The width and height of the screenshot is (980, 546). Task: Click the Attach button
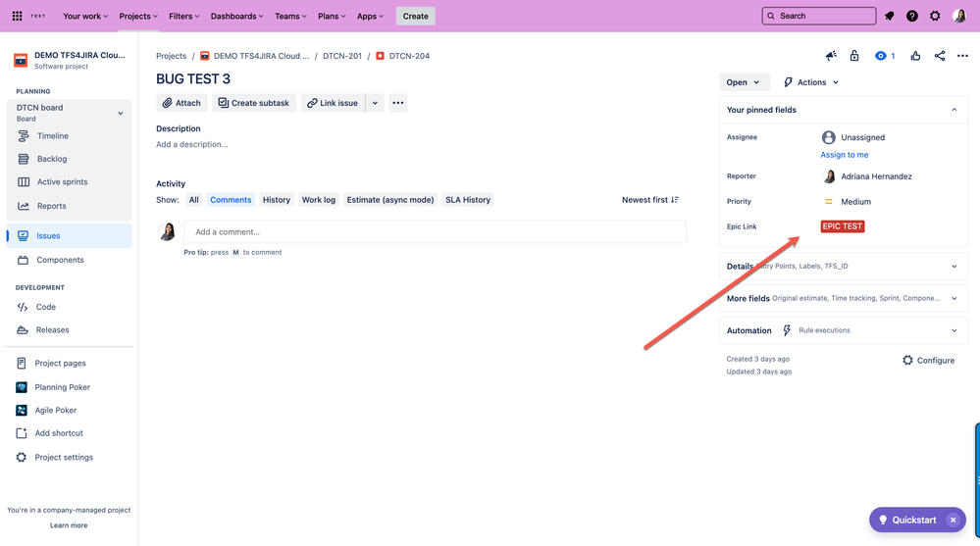tap(181, 103)
